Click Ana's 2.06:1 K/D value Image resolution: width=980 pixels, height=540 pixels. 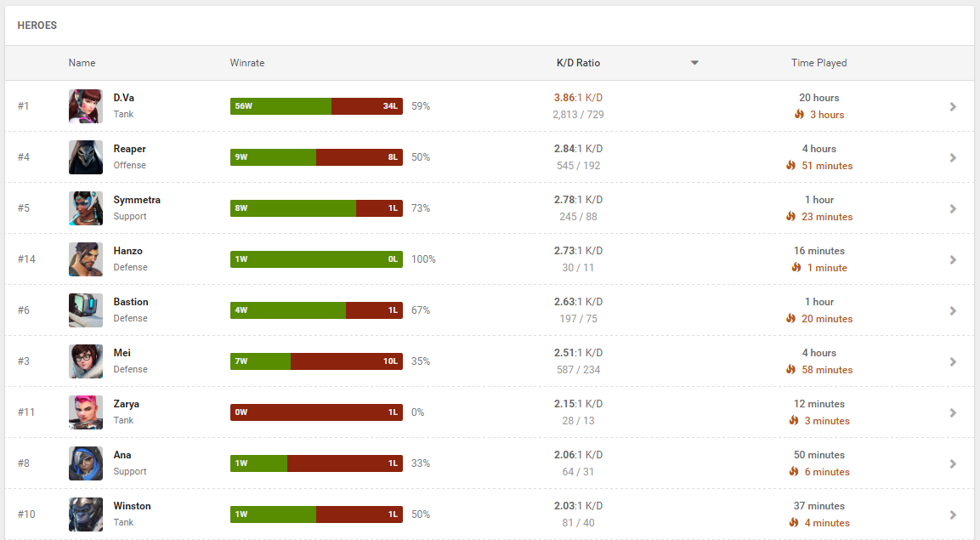578,455
